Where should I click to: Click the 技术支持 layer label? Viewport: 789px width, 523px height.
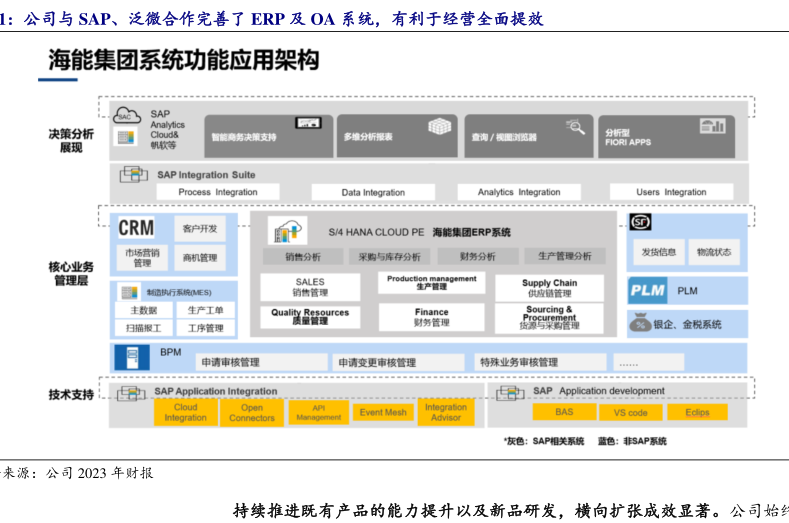(x=71, y=395)
